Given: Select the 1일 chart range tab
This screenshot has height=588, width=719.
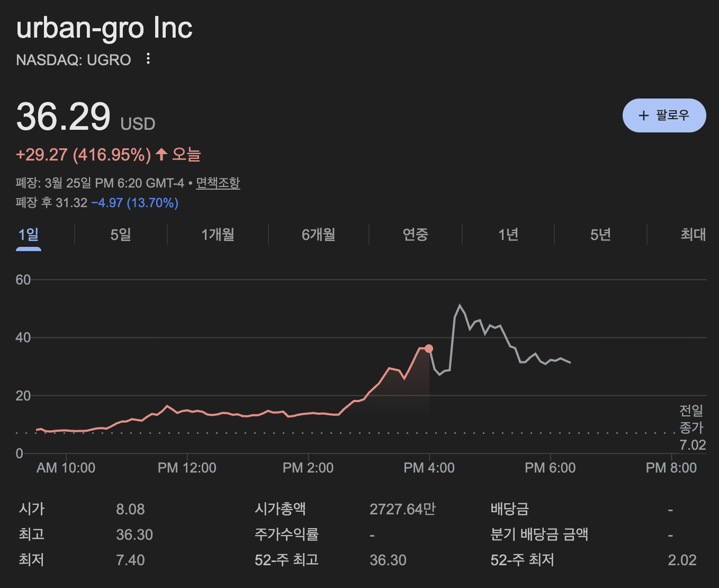Looking at the screenshot, I should (x=29, y=235).
